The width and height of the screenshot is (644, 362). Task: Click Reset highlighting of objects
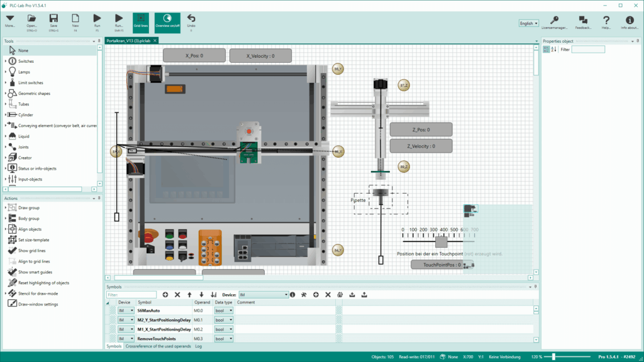pyautogui.click(x=43, y=283)
